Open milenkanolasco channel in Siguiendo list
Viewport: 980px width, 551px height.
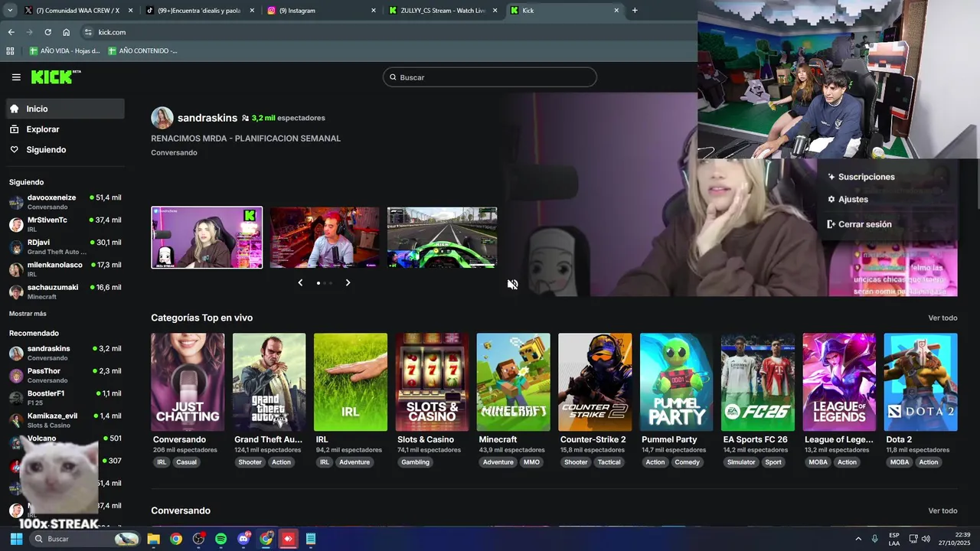[65, 269]
